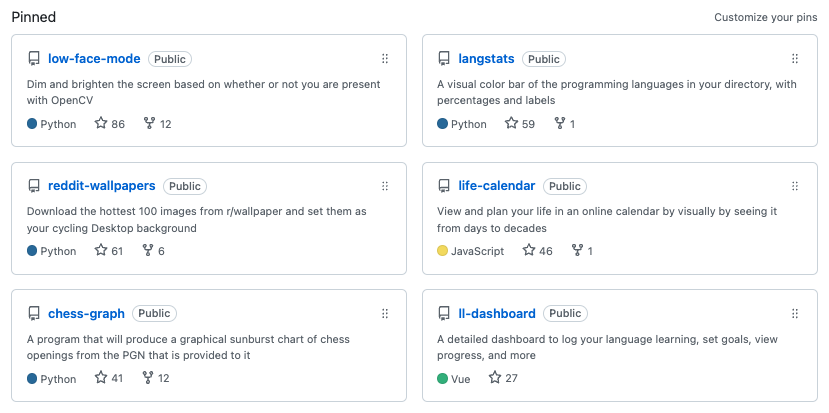Open the low-face-mode repository

(94, 59)
